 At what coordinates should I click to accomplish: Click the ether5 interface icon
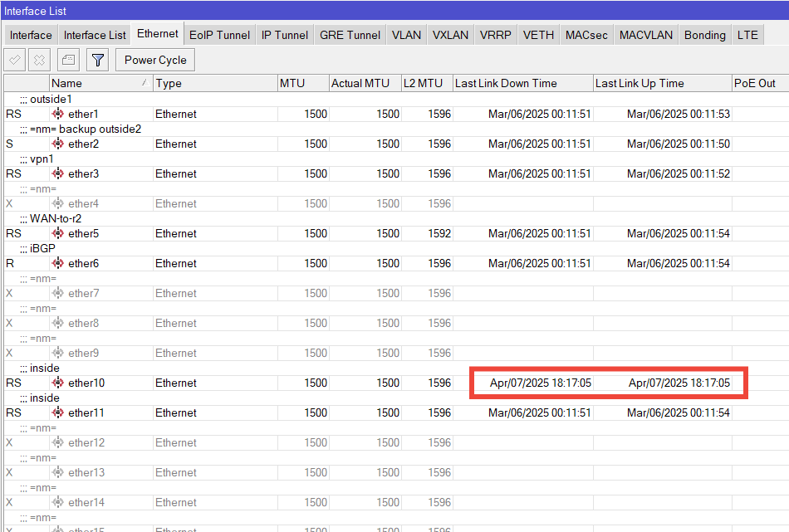(58, 233)
